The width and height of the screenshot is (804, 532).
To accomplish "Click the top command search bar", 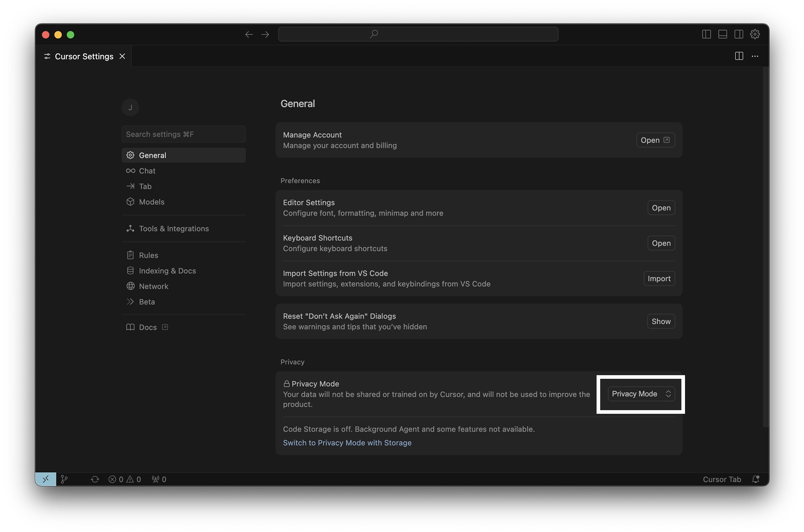I will coord(418,34).
